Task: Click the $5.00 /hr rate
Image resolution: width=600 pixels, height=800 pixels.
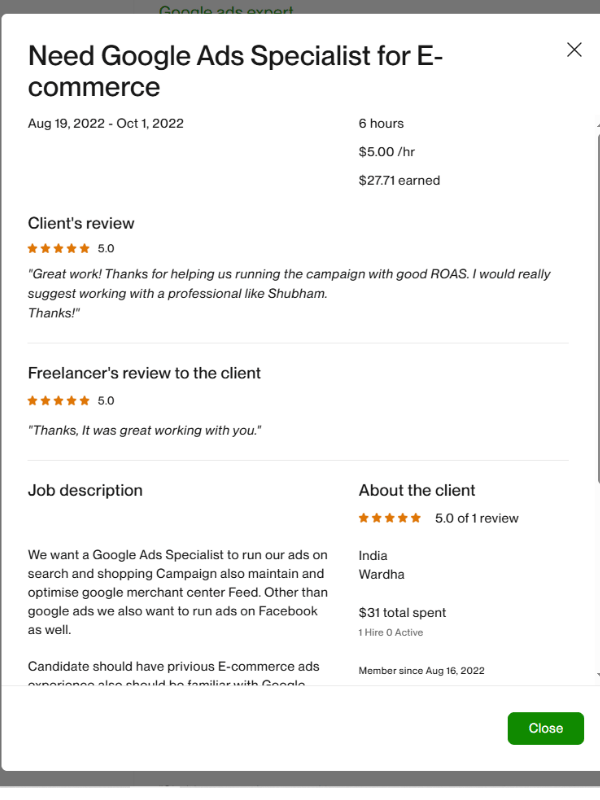Action: [x=386, y=152]
